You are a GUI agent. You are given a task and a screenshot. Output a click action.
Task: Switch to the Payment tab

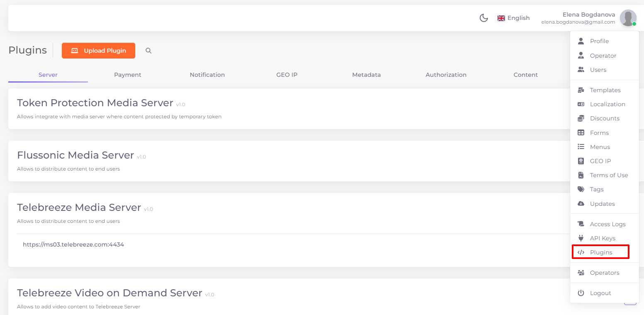tap(128, 75)
